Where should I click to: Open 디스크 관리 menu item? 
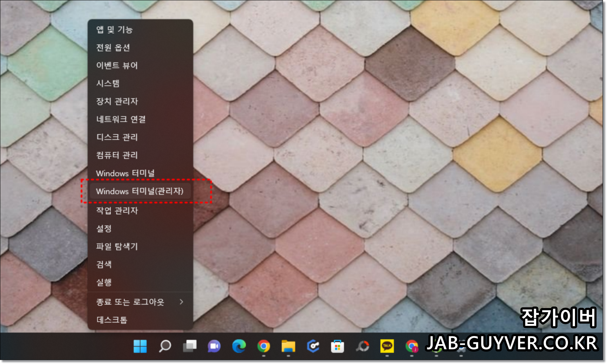pyautogui.click(x=140, y=137)
